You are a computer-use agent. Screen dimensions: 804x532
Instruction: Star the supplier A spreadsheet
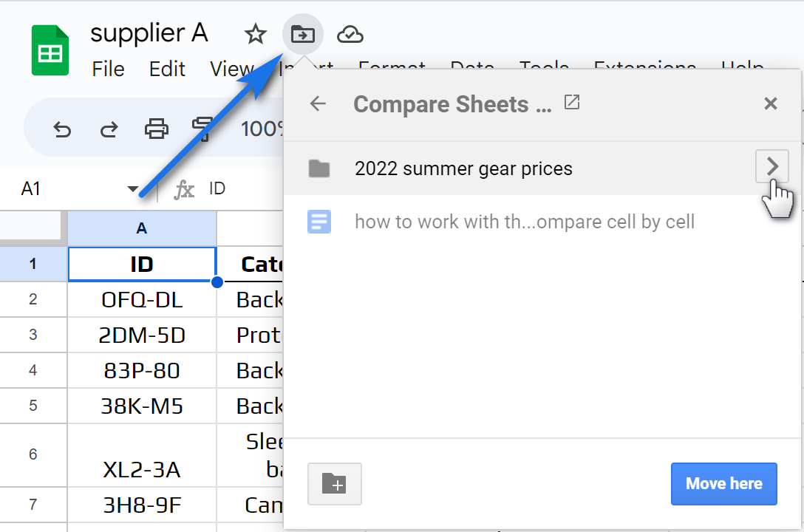[255, 35]
